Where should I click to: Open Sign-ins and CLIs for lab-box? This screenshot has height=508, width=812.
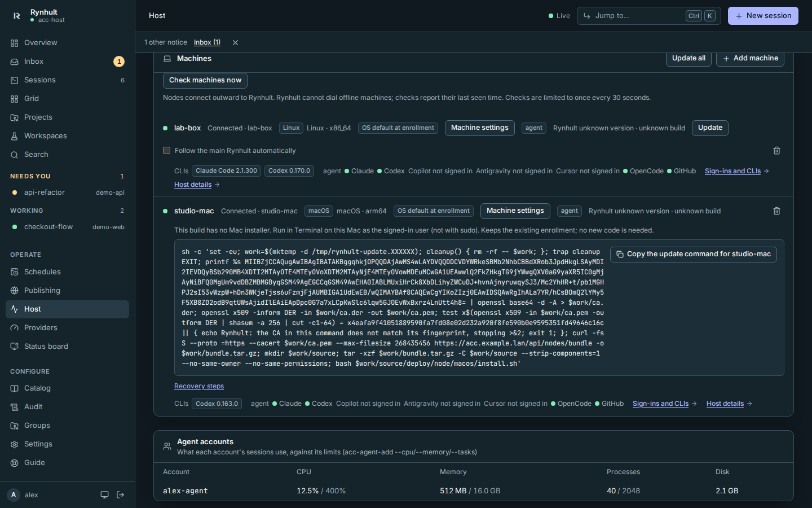click(736, 171)
